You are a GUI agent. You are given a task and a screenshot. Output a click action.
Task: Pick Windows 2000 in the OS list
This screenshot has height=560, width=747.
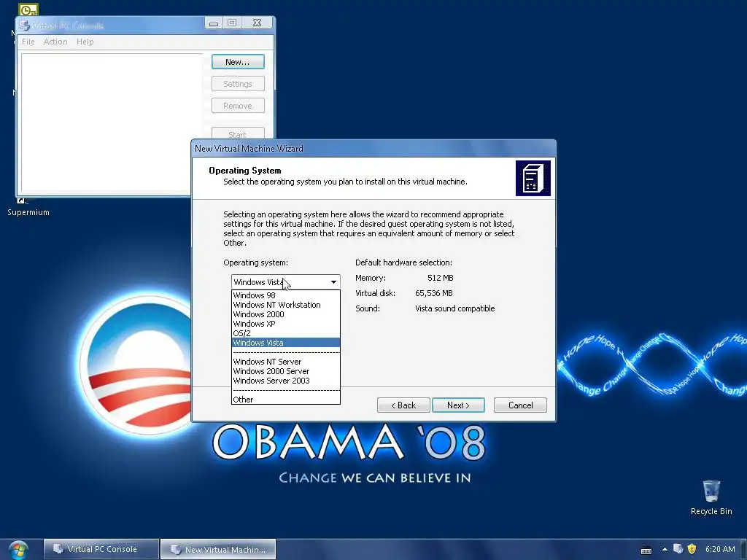286,314
